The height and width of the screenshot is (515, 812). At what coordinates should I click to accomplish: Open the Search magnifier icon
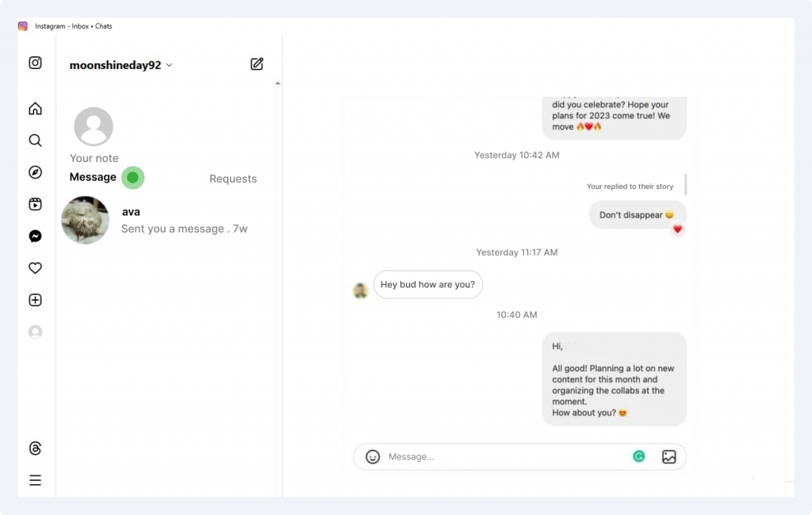(x=35, y=140)
